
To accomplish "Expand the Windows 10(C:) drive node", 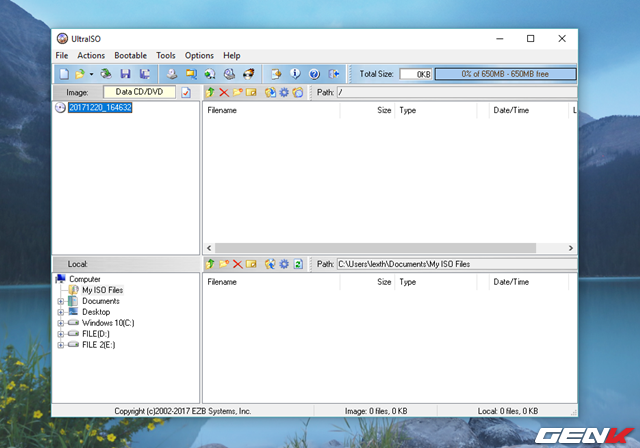I will click(x=61, y=323).
